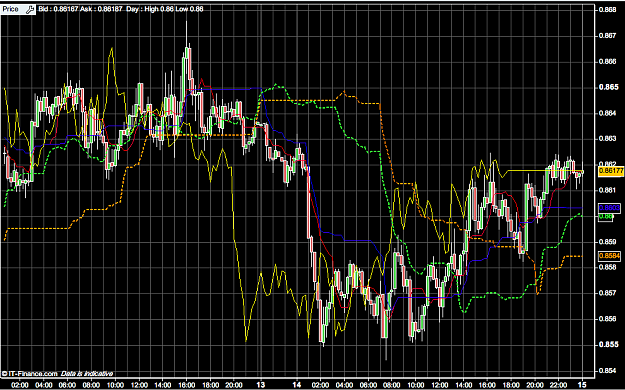
Task: Click the Ask 0.86187 quote text
Action: 101,9
